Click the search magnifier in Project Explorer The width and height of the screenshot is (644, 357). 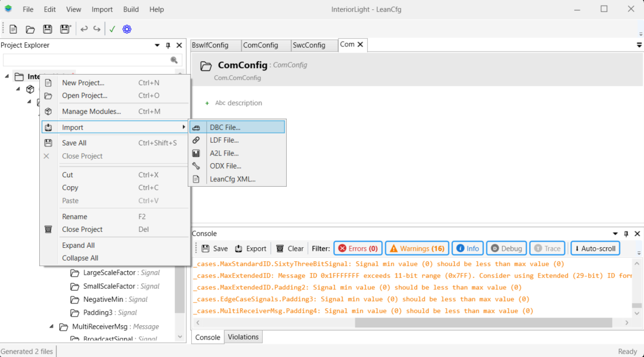[174, 60]
